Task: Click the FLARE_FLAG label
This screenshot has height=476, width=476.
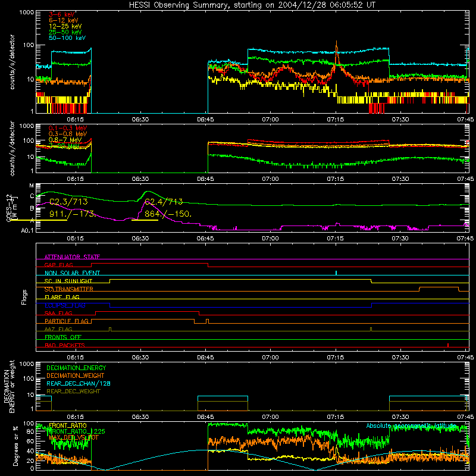Action: (62, 297)
